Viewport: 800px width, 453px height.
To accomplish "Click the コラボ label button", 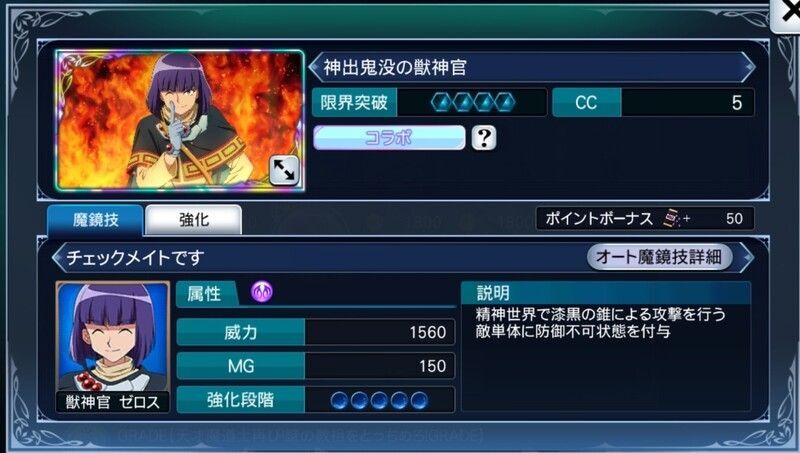I will (x=389, y=138).
